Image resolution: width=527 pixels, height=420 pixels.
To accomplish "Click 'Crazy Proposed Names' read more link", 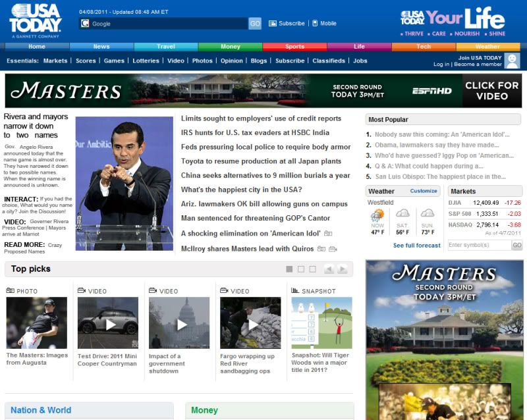I will point(33,248).
